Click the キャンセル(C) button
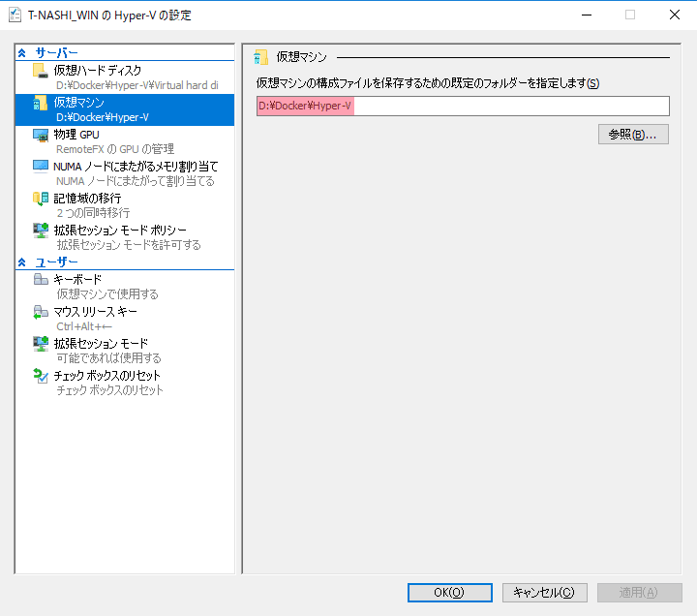 (x=544, y=593)
